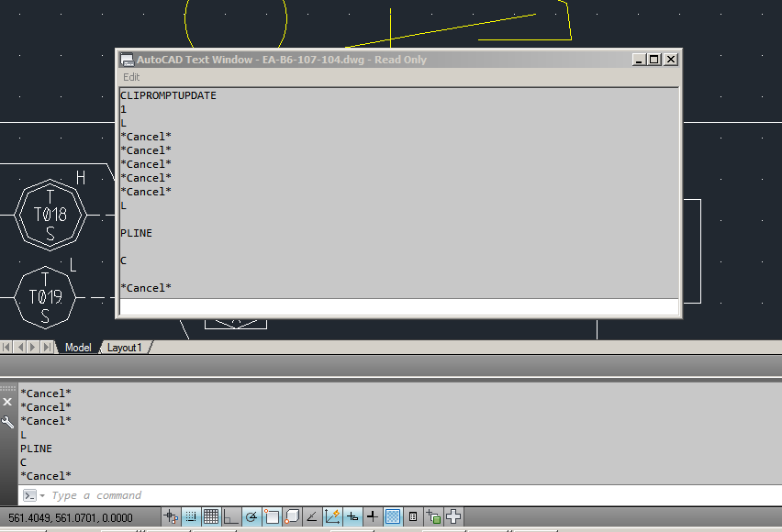
Task: Toggle Object Snap Tracking icon
Action: point(312,517)
